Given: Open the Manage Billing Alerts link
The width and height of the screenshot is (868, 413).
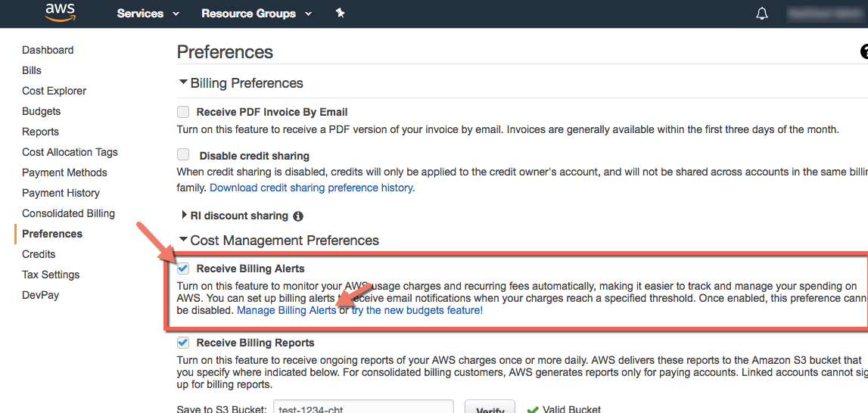Looking at the screenshot, I should click(x=286, y=311).
